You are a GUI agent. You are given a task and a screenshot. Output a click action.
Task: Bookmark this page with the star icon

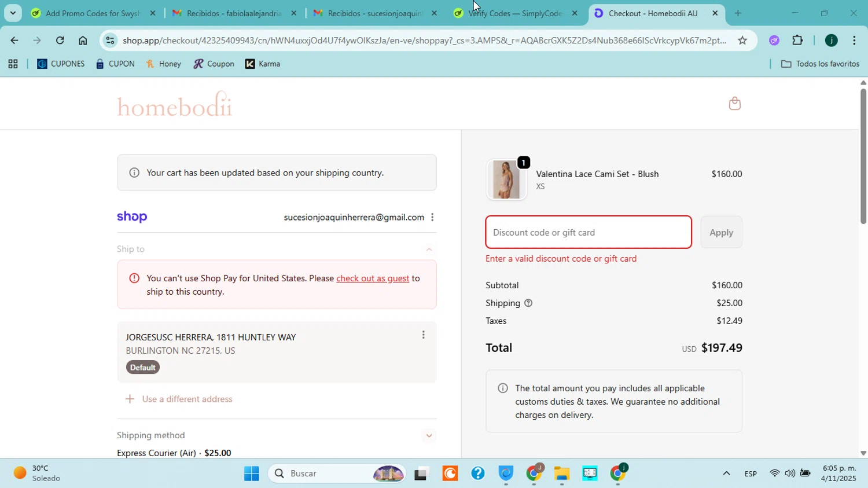coord(742,40)
